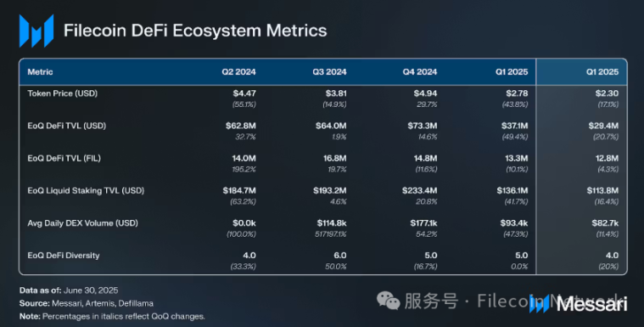Click the percentage '(55.1%)' under $4.47
Viewport: 644px width, 327px height.
(244, 104)
